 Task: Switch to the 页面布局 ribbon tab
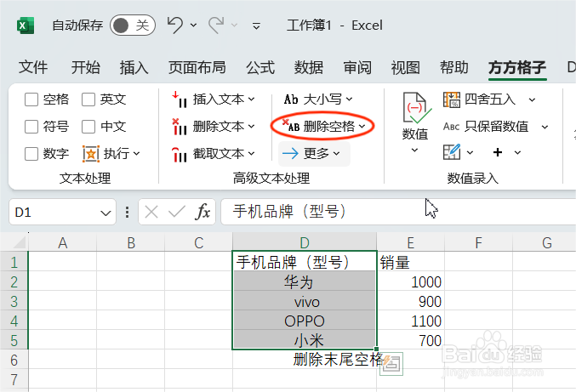[197, 67]
